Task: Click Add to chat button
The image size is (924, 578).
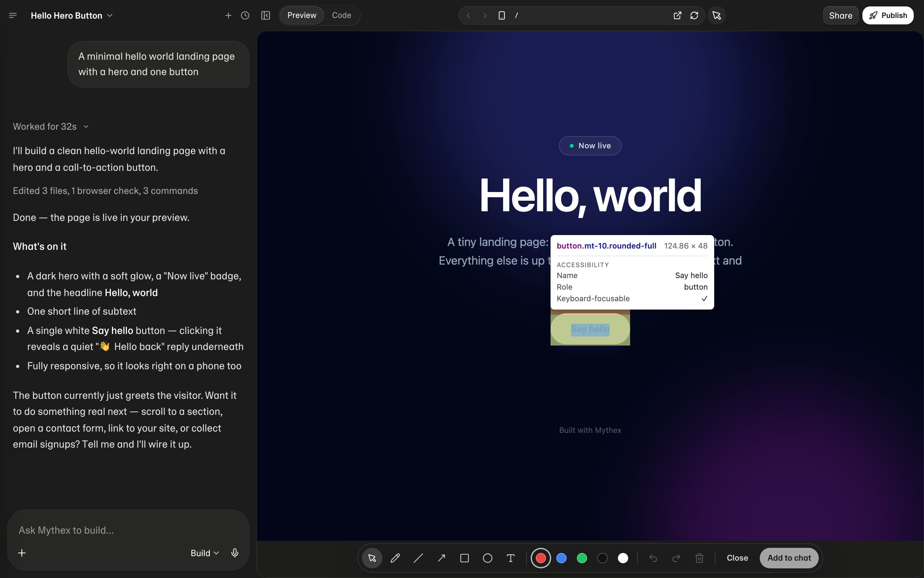Action: point(789,558)
